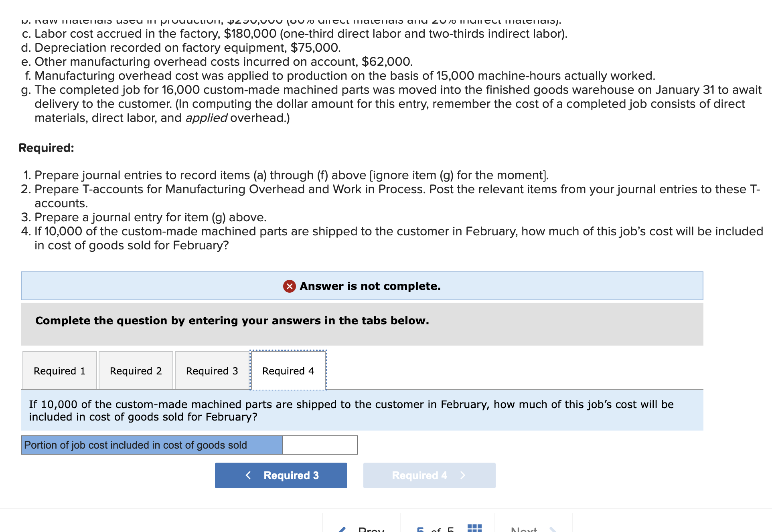Screen dimensions: 772x532
Task: Click the Required 4 forward button
Action: (x=429, y=475)
